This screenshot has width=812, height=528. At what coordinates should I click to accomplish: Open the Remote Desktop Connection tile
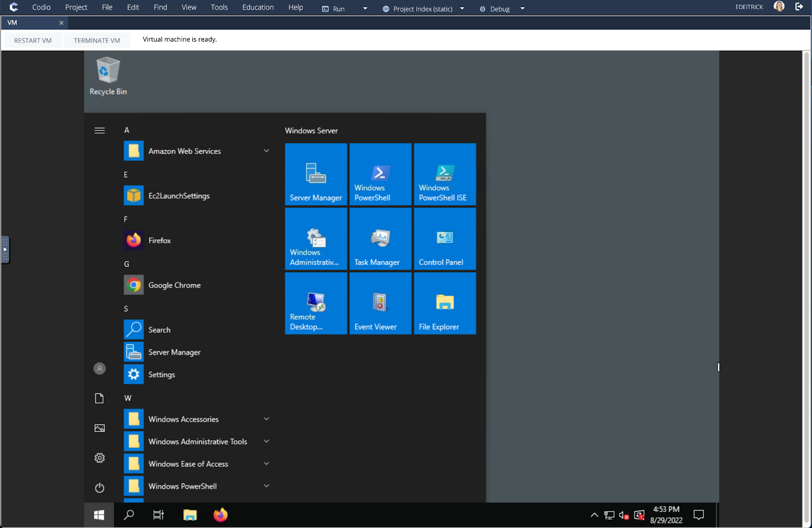pos(316,303)
